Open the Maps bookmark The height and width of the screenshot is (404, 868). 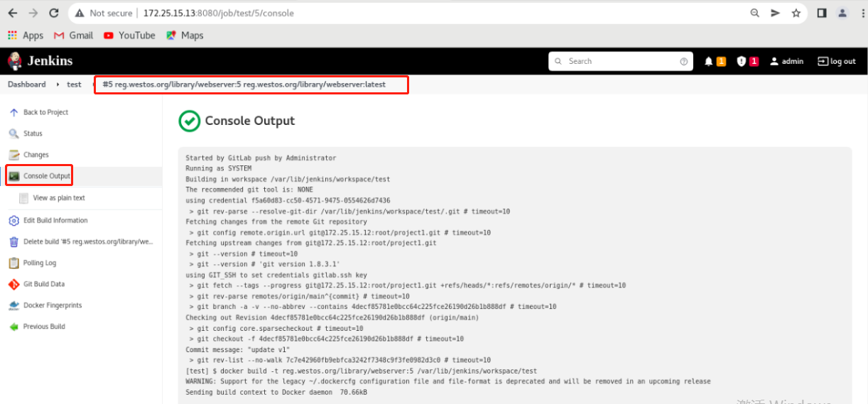pos(185,36)
